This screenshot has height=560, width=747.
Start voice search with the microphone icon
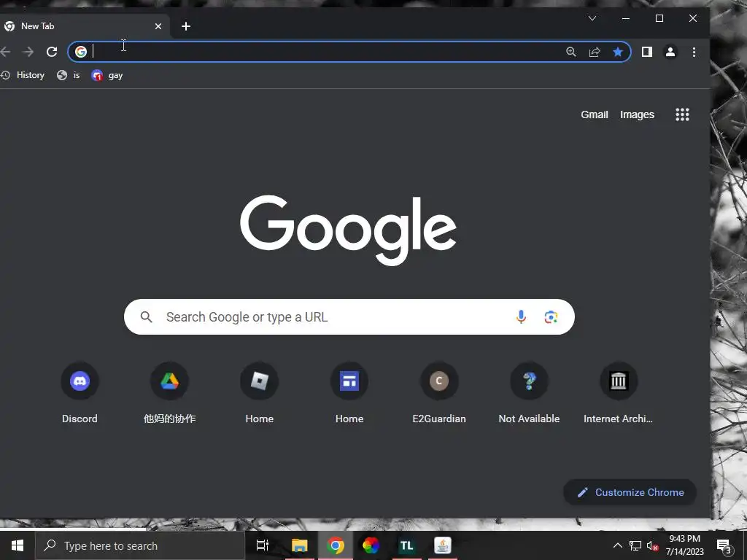[521, 316]
